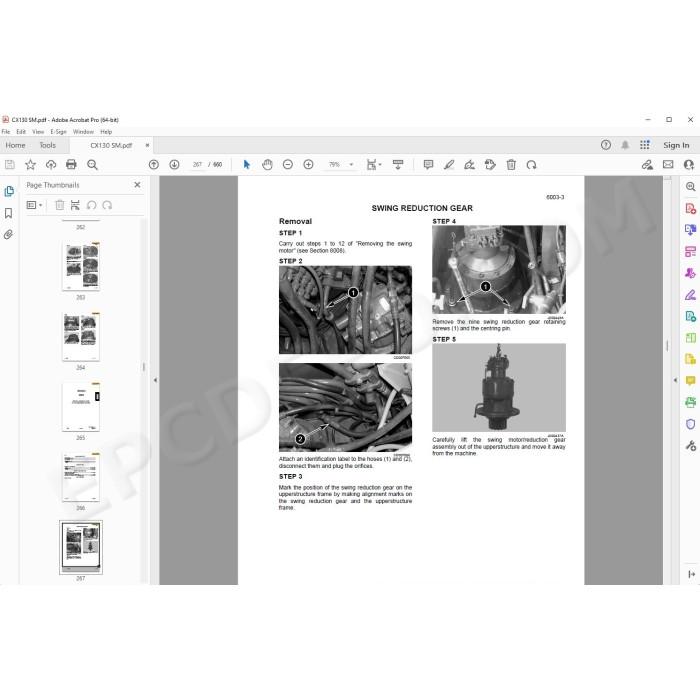Viewport: 700px width, 700px height.
Task: Collapse the right tools pane arrow
Action: tap(675, 380)
